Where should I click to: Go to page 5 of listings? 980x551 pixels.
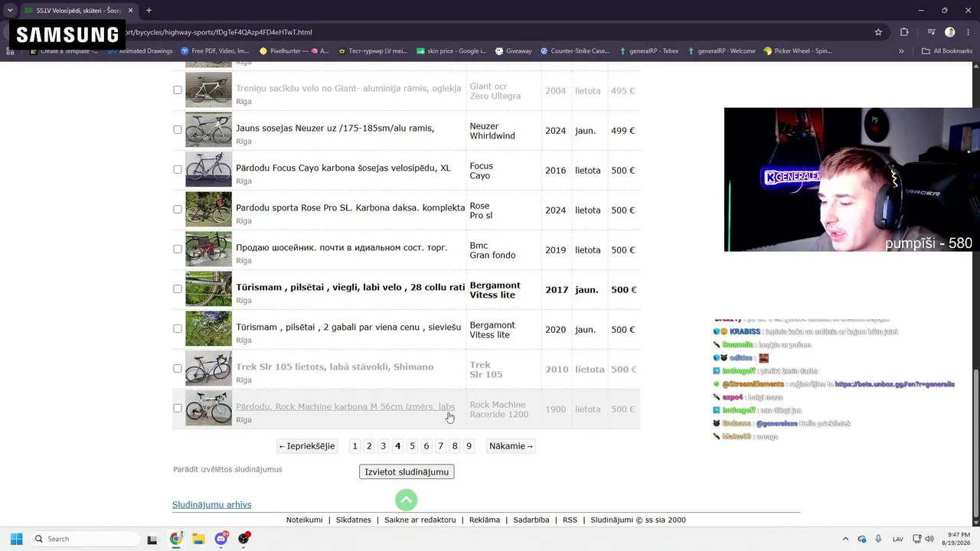tap(412, 446)
